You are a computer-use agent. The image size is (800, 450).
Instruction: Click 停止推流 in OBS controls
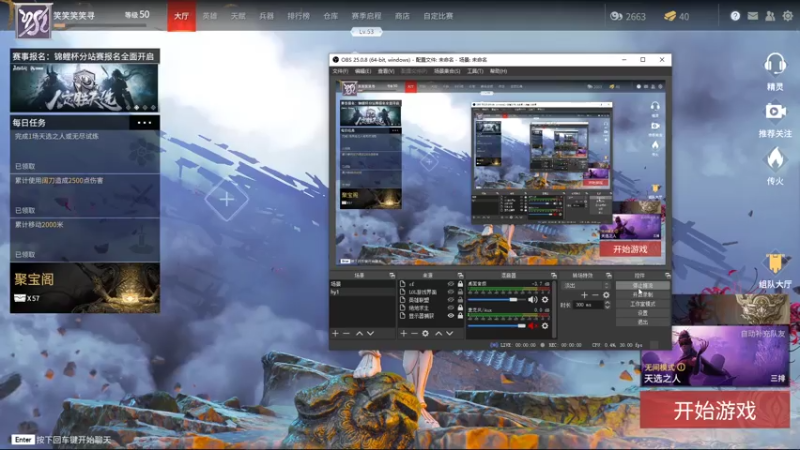click(x=642, y=286)
